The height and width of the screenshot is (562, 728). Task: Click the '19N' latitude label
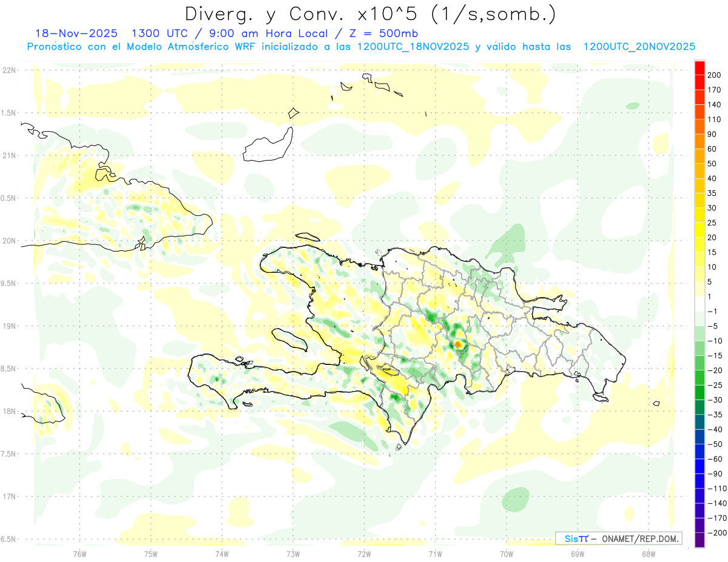tap(8, 326)
